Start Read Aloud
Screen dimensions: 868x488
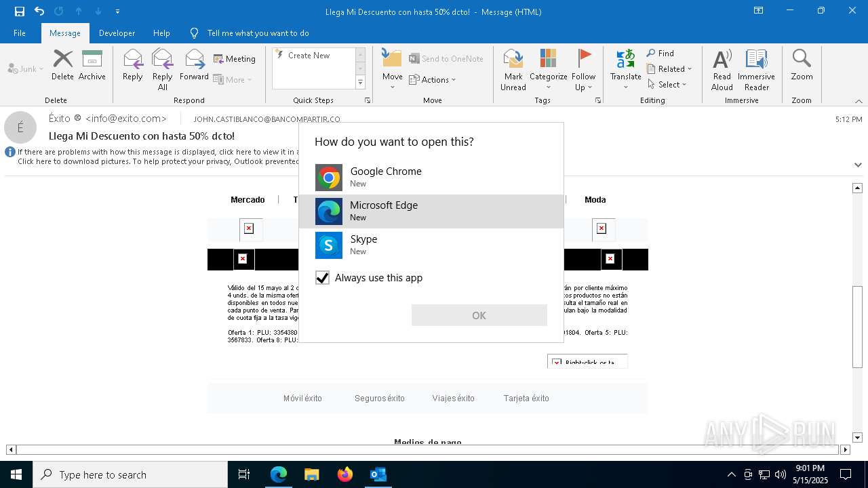[722, 69]
